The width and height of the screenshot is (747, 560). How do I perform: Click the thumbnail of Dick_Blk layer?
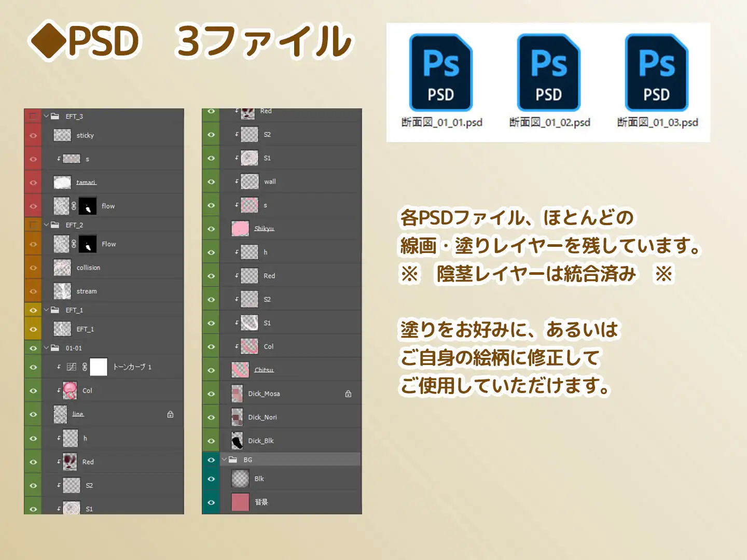tap(237, 441)
